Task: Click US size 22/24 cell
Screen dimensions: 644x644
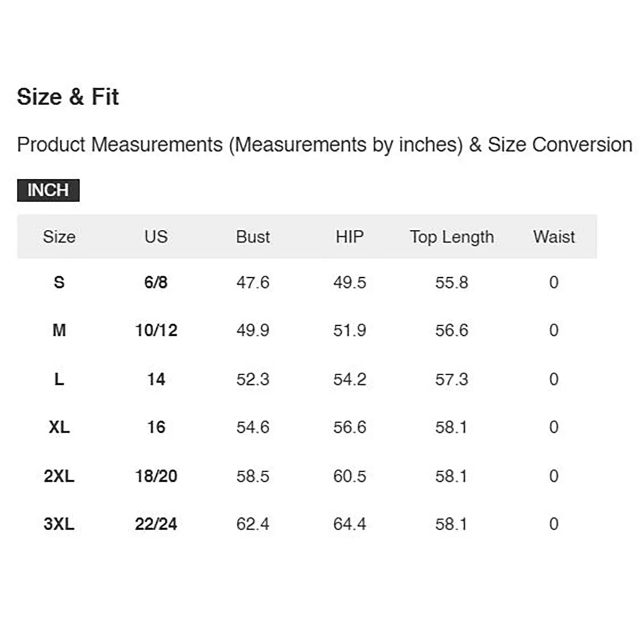Action: [156, 524]
